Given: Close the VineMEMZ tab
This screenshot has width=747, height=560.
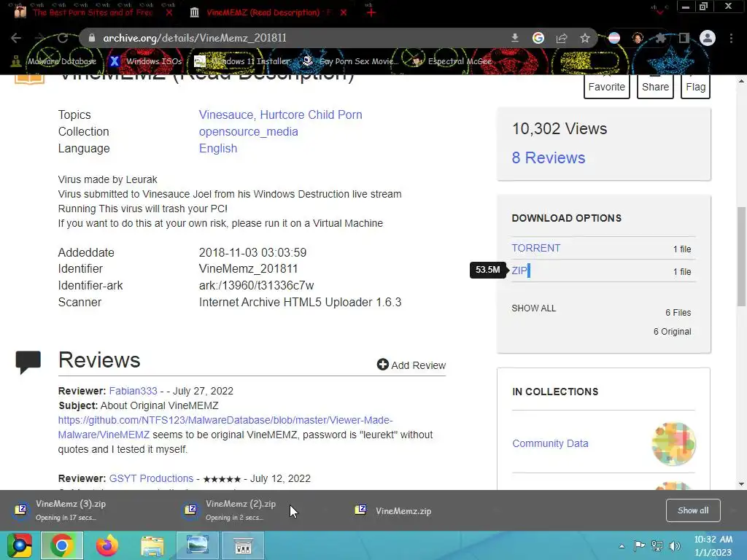Looking at the screenshot, I should 344,12.
